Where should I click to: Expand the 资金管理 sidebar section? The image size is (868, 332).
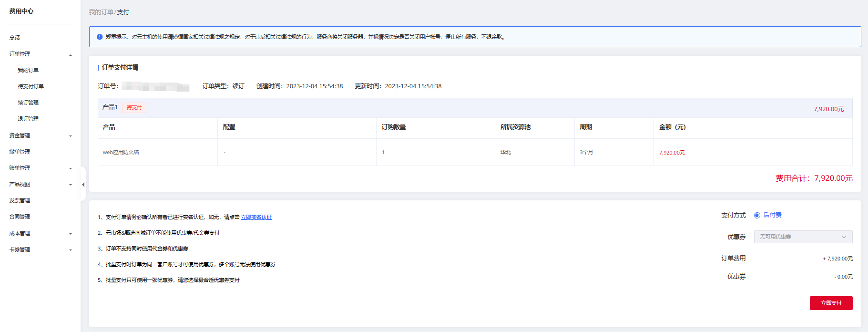click(x=40, y=136)
